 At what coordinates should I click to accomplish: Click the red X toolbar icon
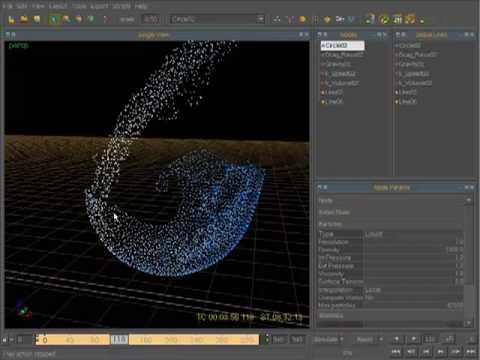tap(107, 20)
